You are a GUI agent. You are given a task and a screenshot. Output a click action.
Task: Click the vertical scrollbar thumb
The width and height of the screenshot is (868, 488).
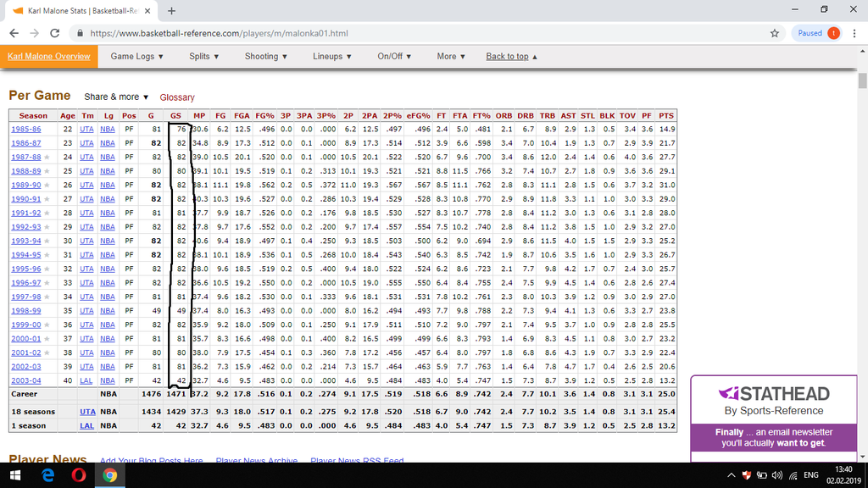(x=862, y=80)
